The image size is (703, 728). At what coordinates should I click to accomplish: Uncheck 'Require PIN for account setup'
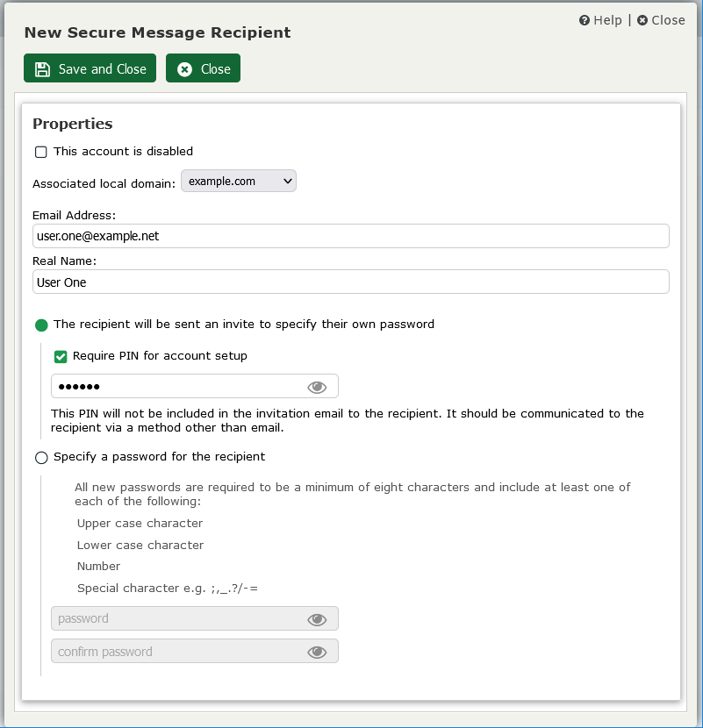pyautogui.click(x=60, y=356)
